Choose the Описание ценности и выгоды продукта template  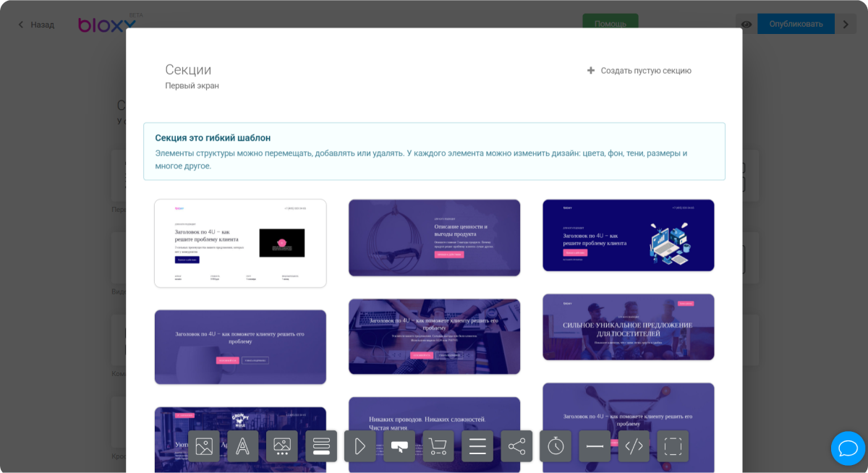click(x=434, y=237)
